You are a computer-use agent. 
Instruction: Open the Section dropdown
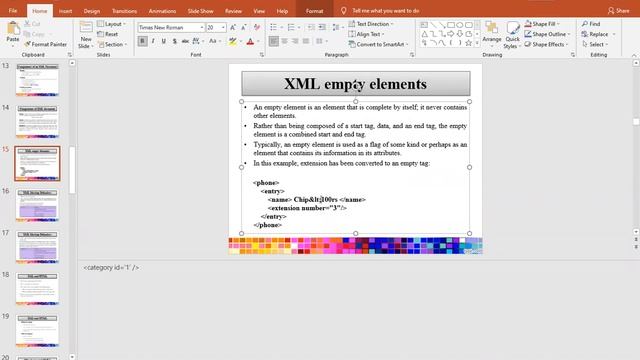point(113,44)
